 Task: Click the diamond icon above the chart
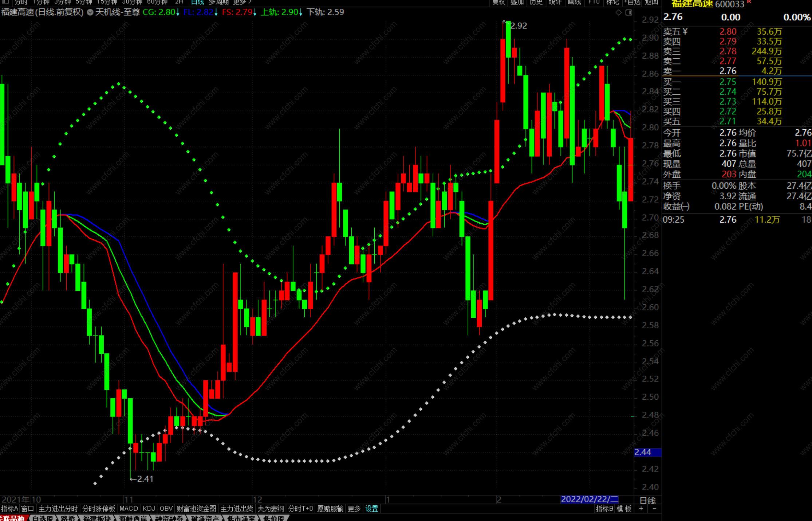(x=619, y=13)
